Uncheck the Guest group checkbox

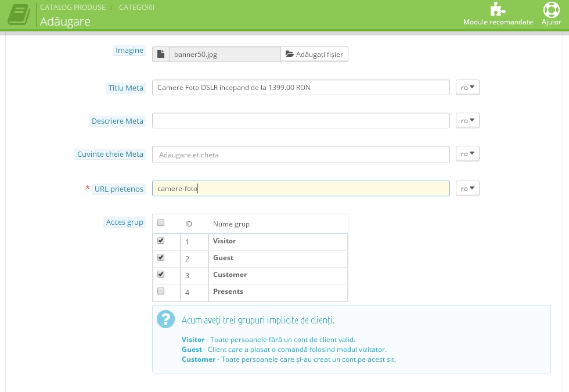click(x=161, y=257)
